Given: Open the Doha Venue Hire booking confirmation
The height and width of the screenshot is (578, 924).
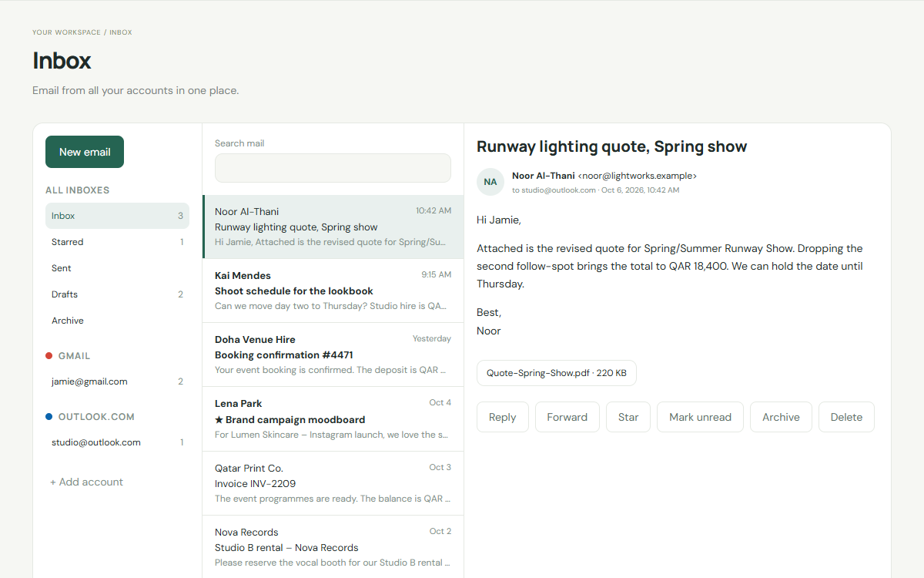Looking at the screenshot, I should coord(333,355).
